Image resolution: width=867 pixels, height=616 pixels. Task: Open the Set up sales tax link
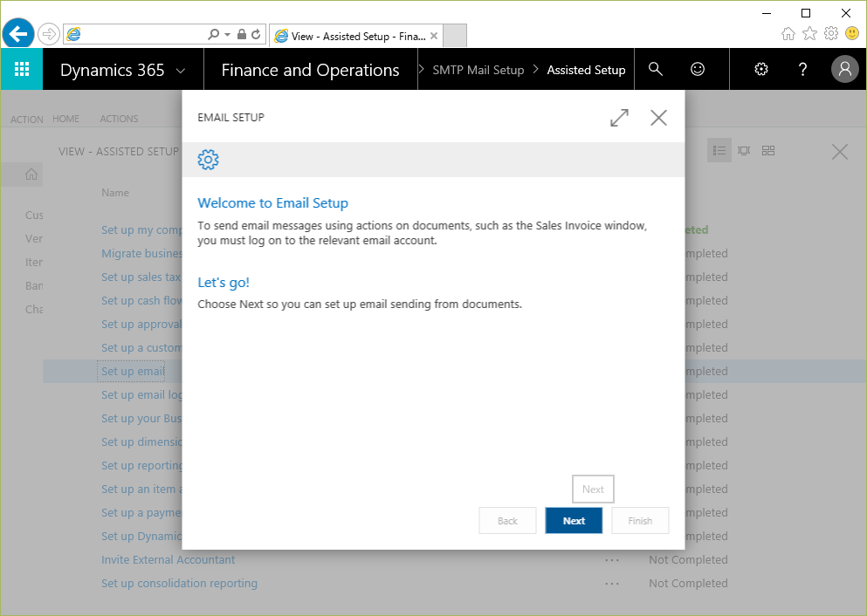pyautogui.click(x=141, y=277)
